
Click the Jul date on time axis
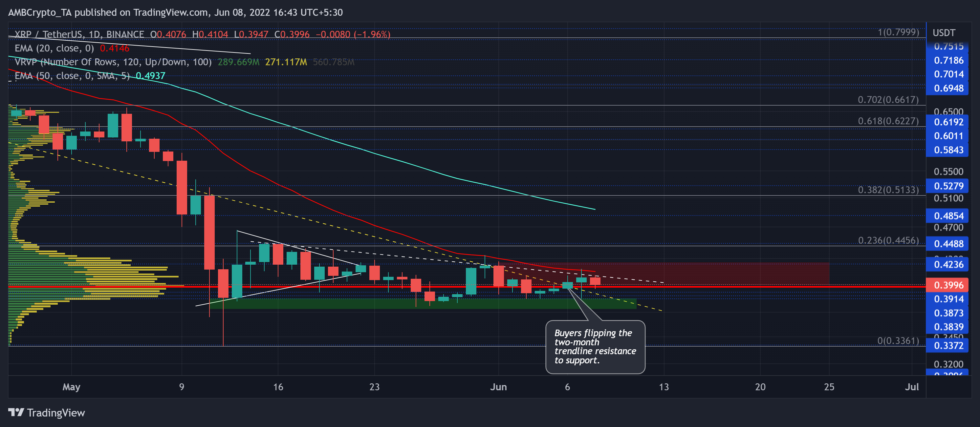pyautogui.click(x=911, y=387)
